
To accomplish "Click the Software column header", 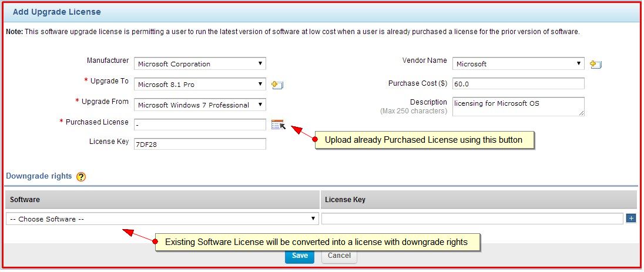I will (x=163, y=200).
